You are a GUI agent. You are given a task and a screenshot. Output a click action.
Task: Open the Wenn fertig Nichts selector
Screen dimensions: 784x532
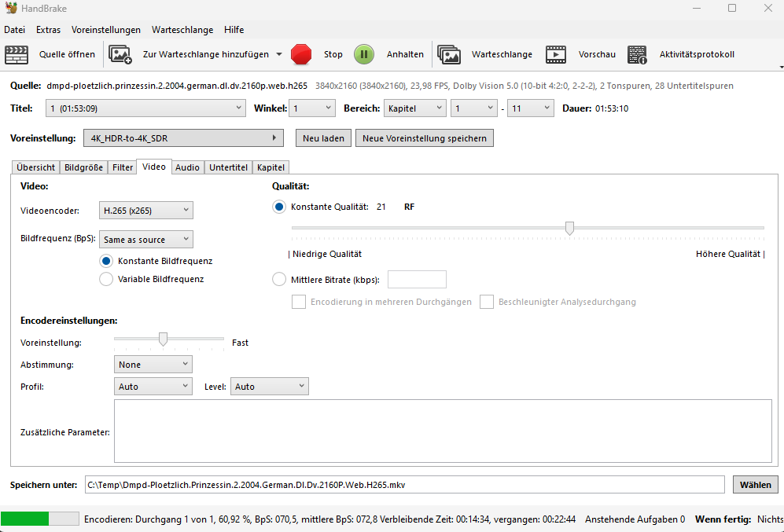(x=770, y=519)
